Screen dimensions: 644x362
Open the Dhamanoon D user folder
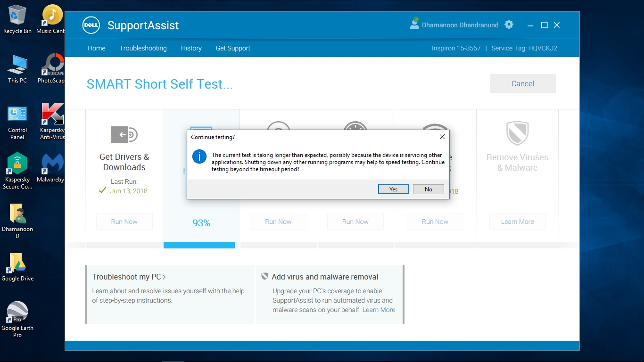pos(17,221)
